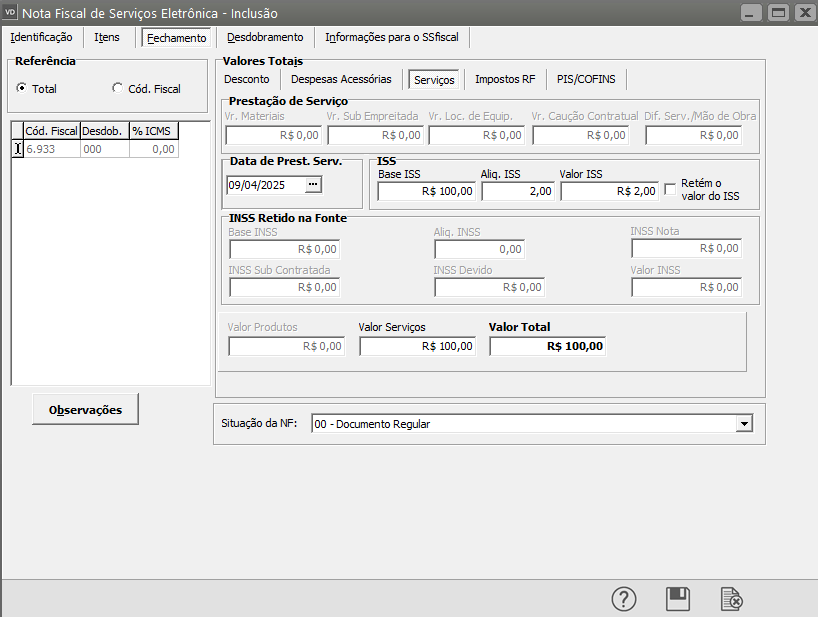
Task: Open the date picker ellipsis button
Action: pos(313,184)
